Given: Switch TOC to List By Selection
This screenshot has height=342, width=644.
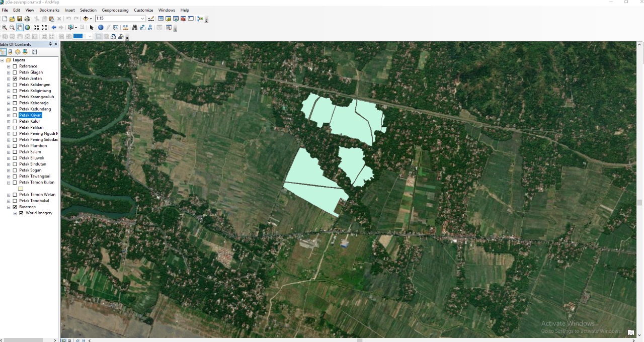Looking at the screenshot, I should pos(25,52).
